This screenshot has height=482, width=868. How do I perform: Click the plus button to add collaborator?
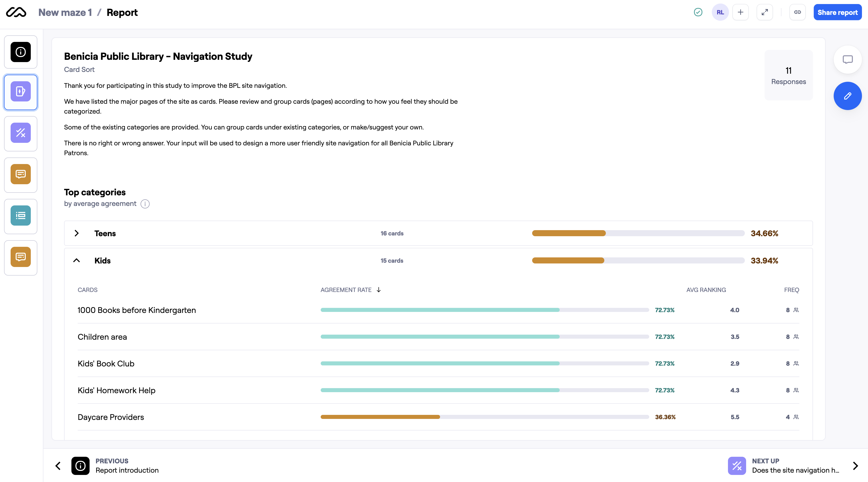pos(740,12)
